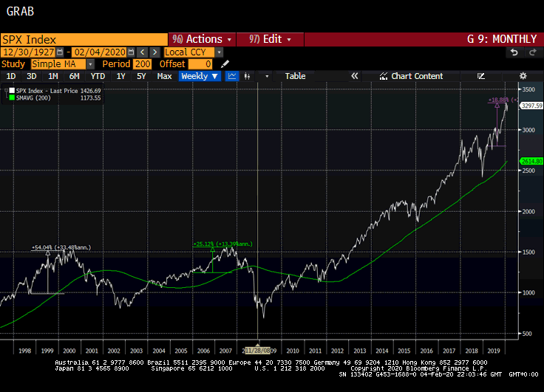Click the +18.88% annotation label

coord(503,100)
